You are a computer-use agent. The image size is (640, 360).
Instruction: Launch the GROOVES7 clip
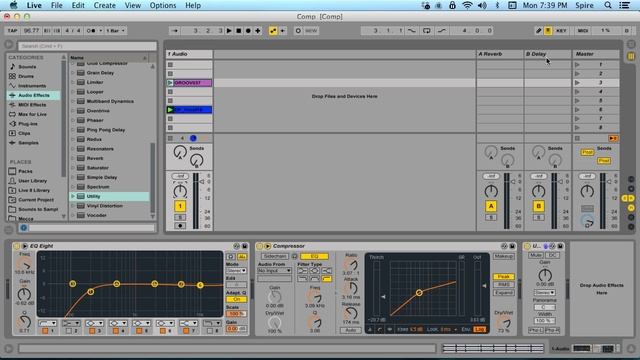170,83
